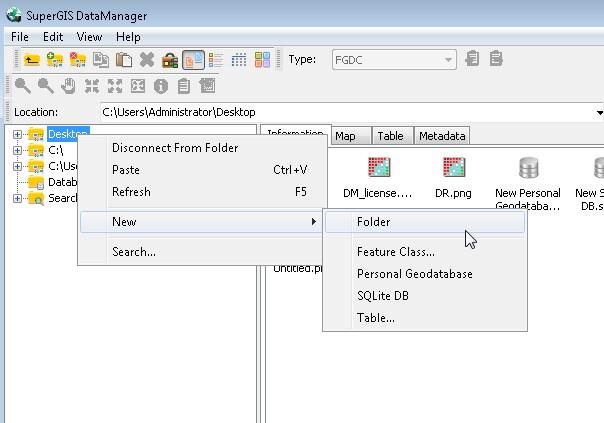This screenshot has width=604, height=423.
Task: Click the Location path field
Action: [347, 112]
